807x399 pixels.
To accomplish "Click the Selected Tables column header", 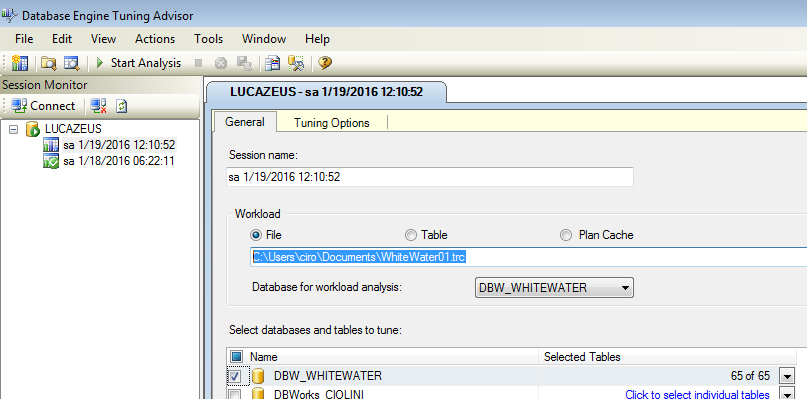I will (668, 357).
